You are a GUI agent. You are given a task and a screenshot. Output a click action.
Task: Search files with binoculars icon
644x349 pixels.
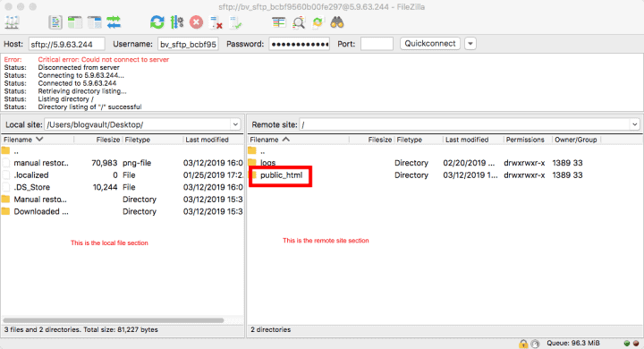tap(337, 22)
